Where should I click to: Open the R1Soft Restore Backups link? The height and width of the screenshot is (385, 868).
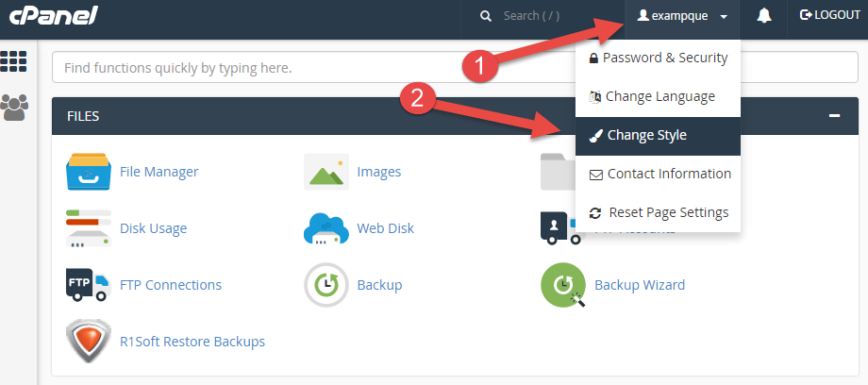coord(192,342)
